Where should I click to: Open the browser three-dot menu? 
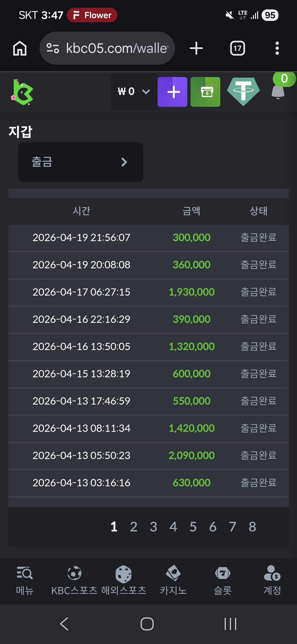tap(277, 48)
